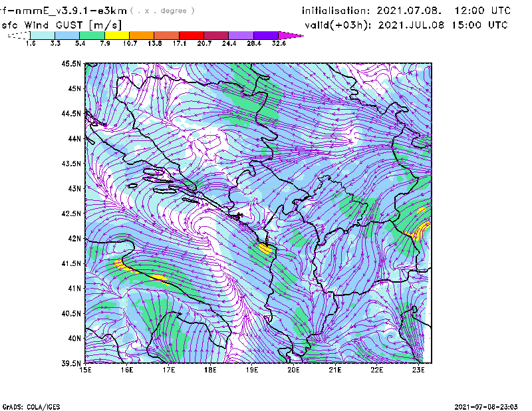Click the orange 10.7–13.8 legend swatch
Viewport: 532px width, 411px height.
coord(142,35)
